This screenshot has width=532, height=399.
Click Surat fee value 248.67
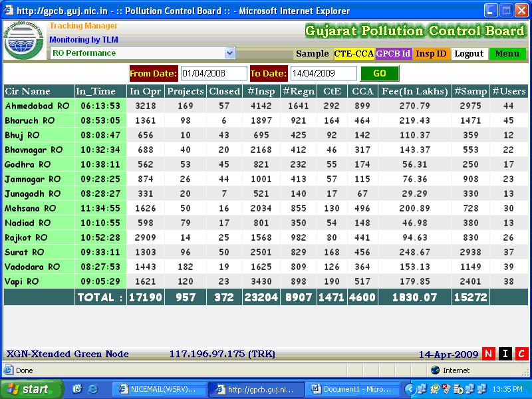414,252
